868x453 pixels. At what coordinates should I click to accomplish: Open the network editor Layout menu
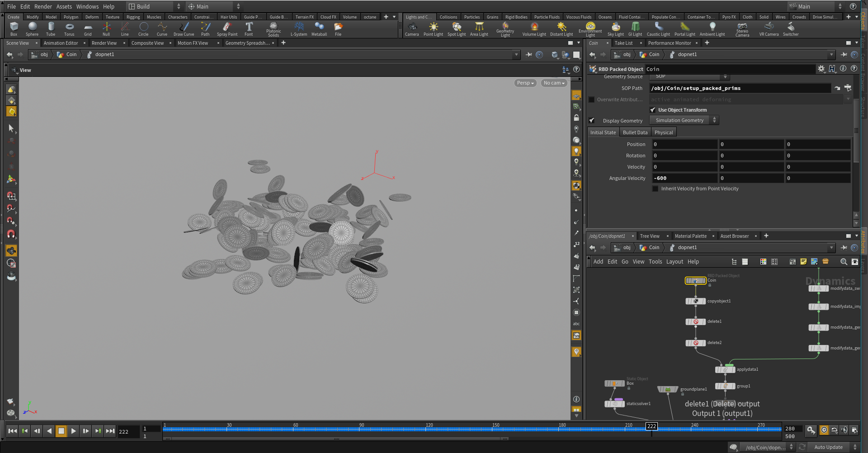coord(675,262)
